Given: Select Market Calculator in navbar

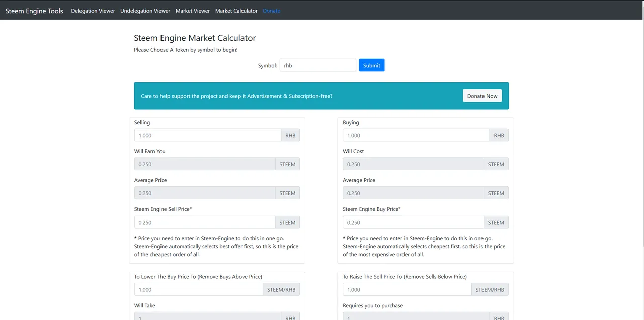Looking at the screenshot, I should pyautogui.click(x=236, y=11).
